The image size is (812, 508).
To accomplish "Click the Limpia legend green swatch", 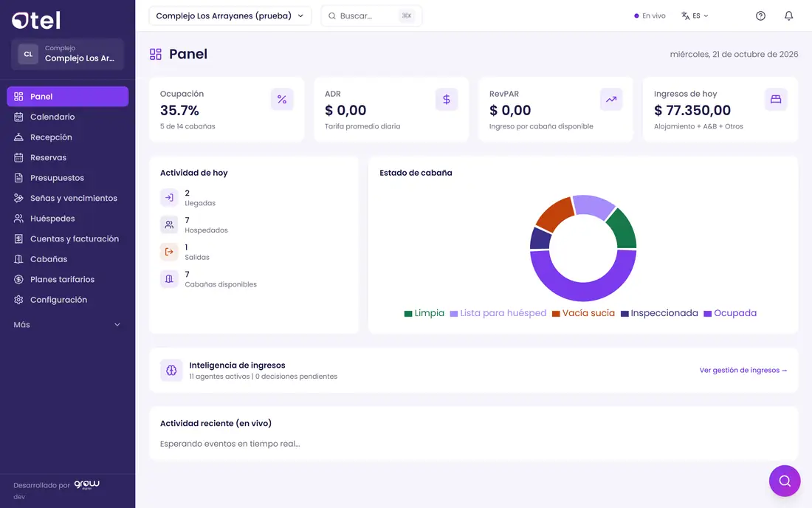I will point(408,314).
